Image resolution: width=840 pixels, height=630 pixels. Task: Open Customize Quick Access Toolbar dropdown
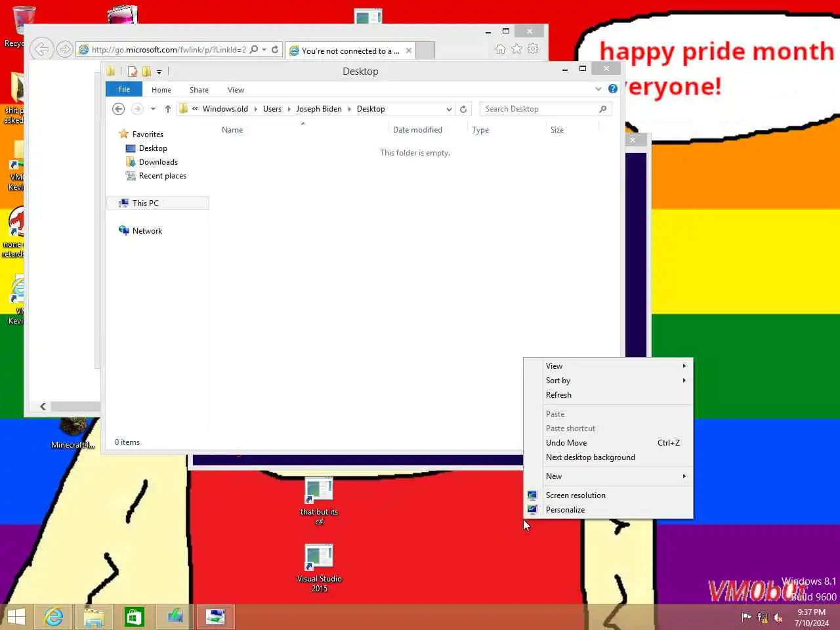pos(159,72)
